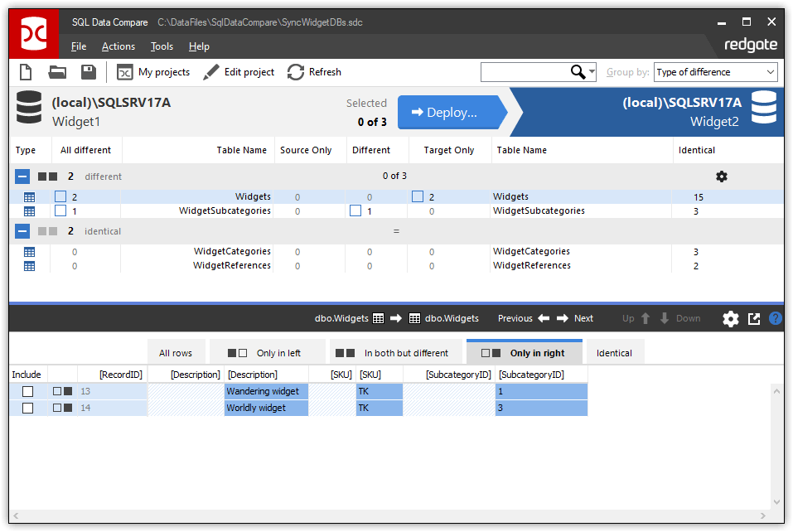Open the Group by Type of difference dropdown

click(x=715, y=72)
